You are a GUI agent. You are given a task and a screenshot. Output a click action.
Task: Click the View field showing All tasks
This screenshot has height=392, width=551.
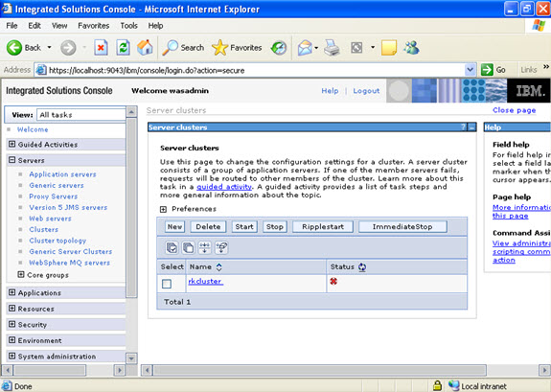(x=81, y=115)
